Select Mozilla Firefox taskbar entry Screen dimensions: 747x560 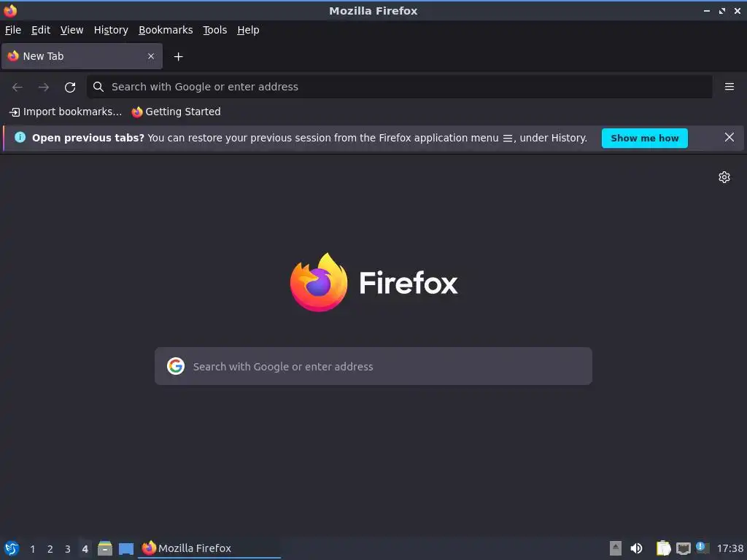click(x=209, y=548)
